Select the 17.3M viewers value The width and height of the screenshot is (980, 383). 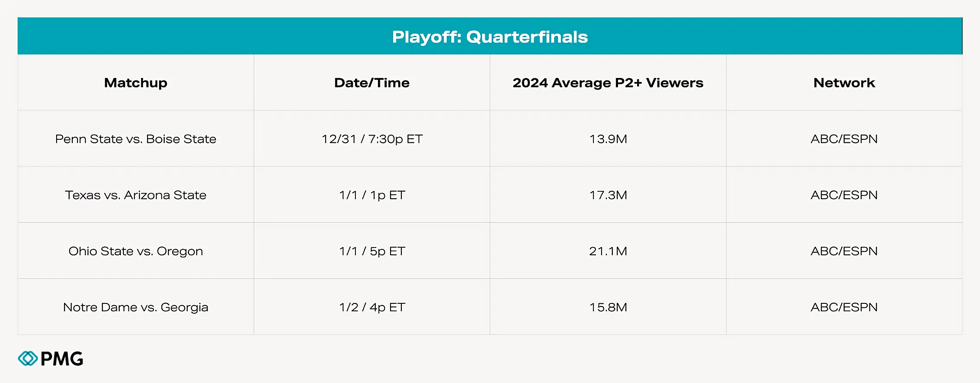click(608, 195)
